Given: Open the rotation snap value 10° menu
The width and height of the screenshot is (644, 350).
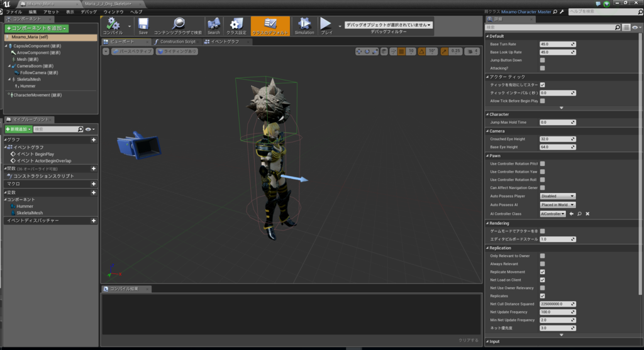Looking at the screenshot, I should point(432,52).
